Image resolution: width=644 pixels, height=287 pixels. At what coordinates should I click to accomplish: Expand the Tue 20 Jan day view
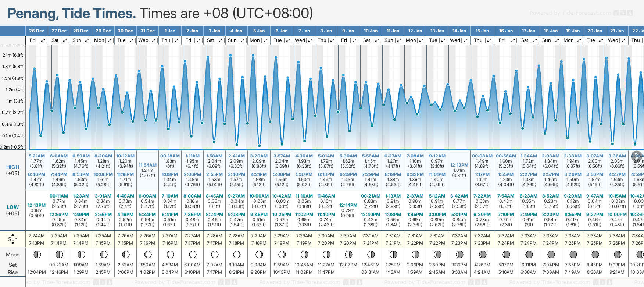click(601, 40)
